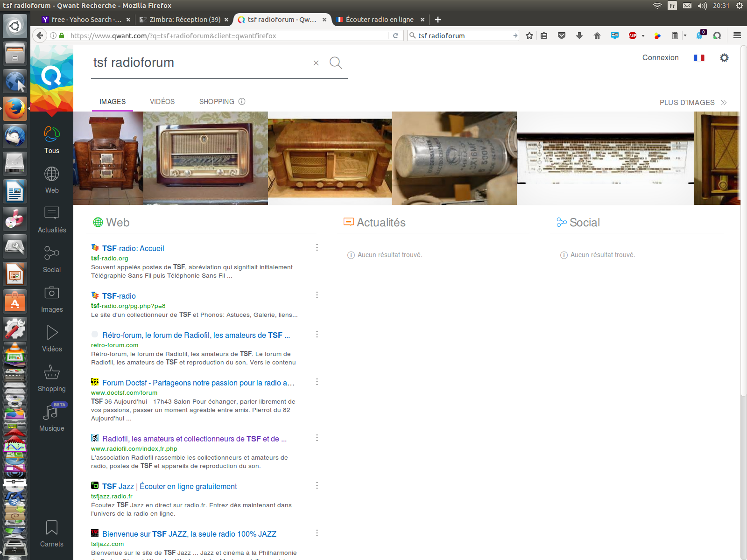Open Ubuntu Software Center in launcher

pos(15,301)
